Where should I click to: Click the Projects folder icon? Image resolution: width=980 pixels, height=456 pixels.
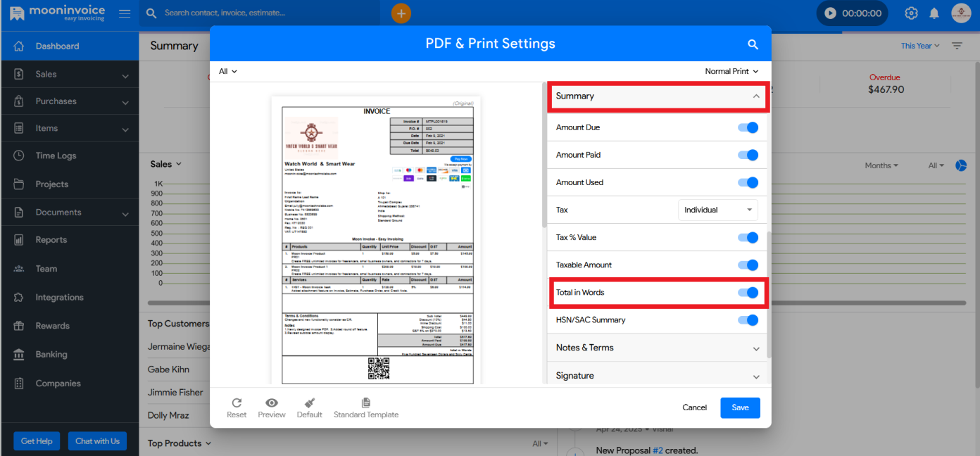pyautogui.click(x=19, y=184)
